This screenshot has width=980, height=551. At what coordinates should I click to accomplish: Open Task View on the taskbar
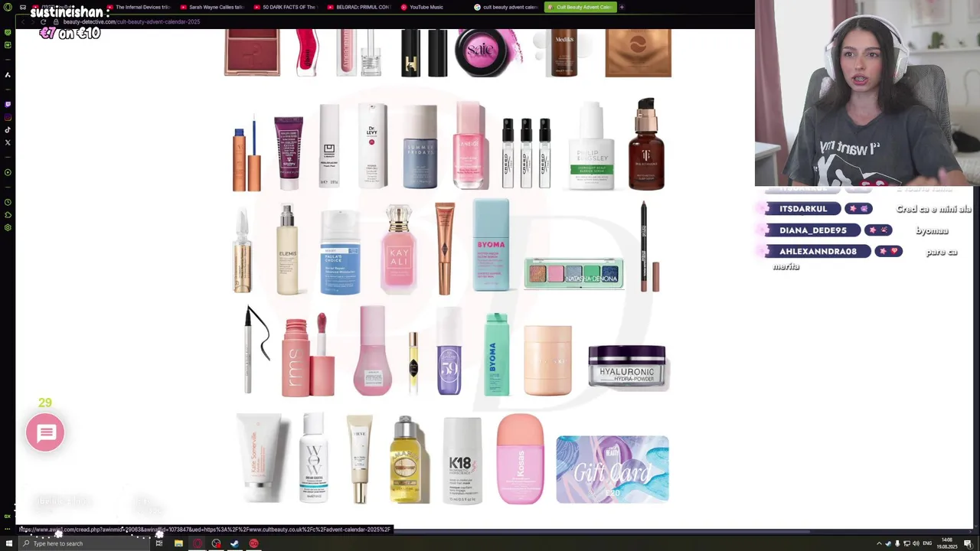pos(158,543)
